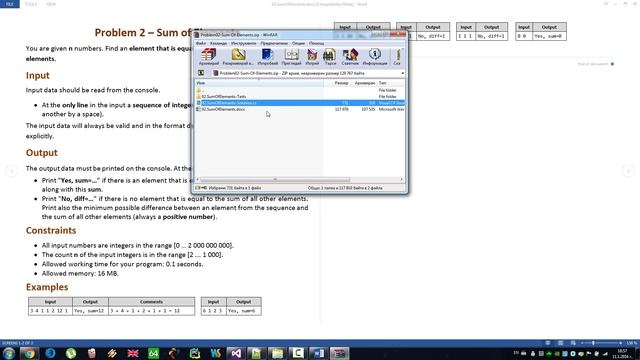Click the clock in the system tray
Screen dimensions: 640x360
coord(623,353)
